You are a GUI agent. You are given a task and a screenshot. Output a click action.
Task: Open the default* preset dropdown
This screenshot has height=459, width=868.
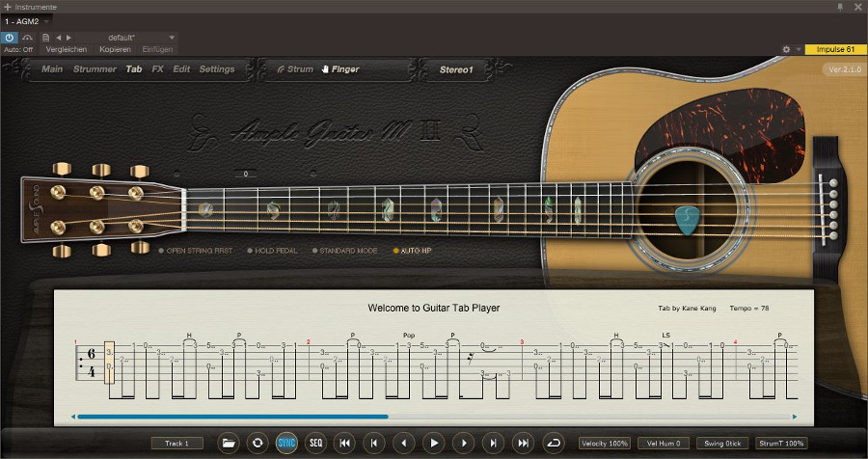tap(126, 38)
